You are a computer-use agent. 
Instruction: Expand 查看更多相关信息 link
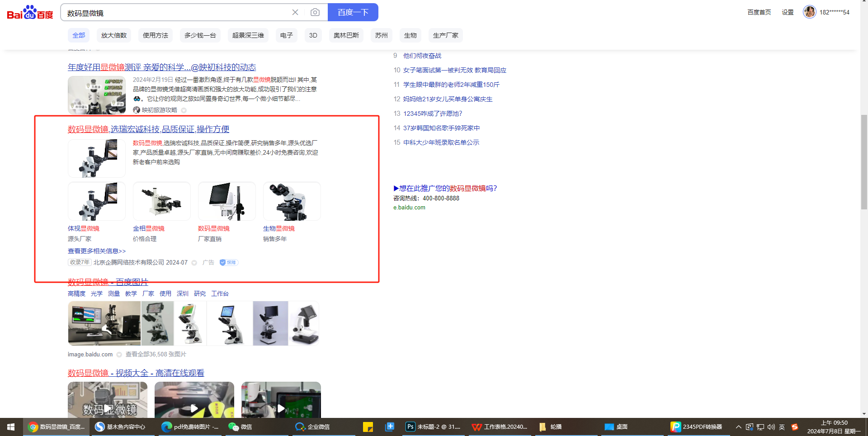[97, 251]
